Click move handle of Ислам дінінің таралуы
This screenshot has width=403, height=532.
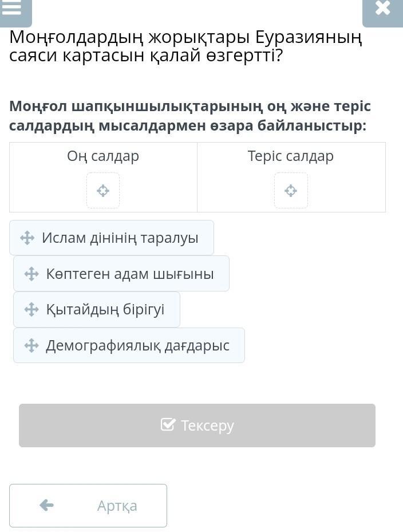pyautogui.click(x=27, y=238)
